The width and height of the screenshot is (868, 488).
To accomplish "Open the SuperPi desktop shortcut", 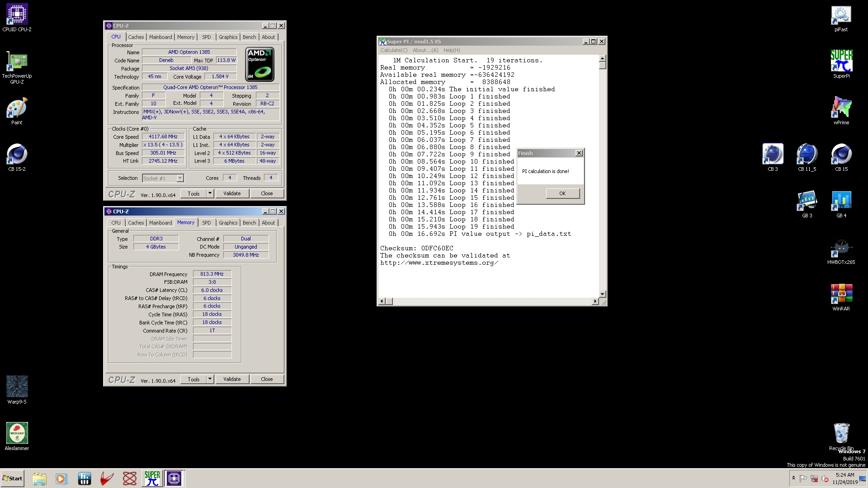I will [841, 64].
